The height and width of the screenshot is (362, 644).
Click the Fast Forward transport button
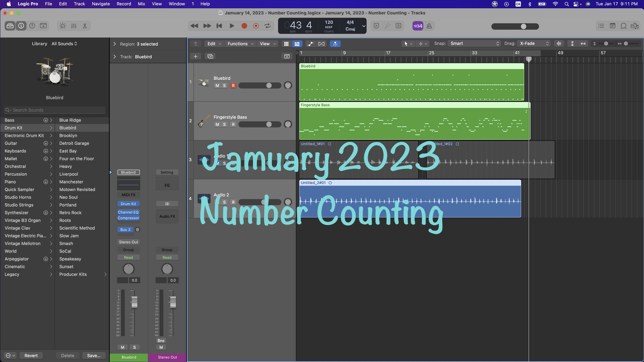[207, 26]
